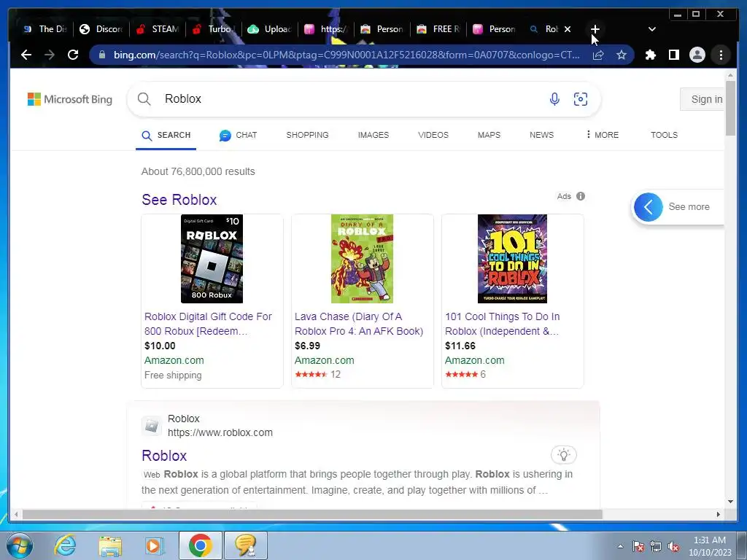Click the search magnifier in Bing box
Image resolution: width=747 pixels, height=560 pixels.
tap(144, 98)
